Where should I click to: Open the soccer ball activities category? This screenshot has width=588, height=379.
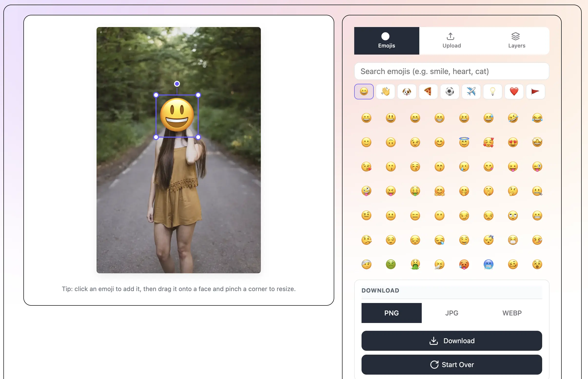click(450, 92)
